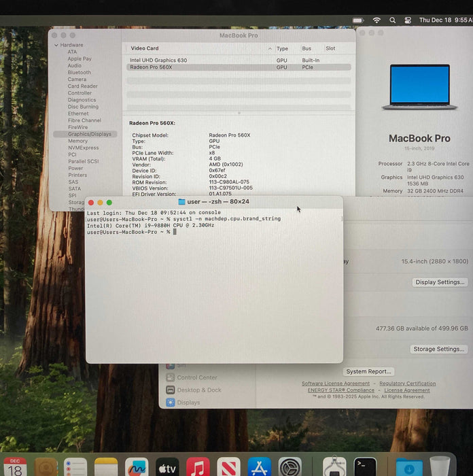Click the folder proxy icon in Terminal title
Screen dimensions: 473x476
click(x=181, y=201)
